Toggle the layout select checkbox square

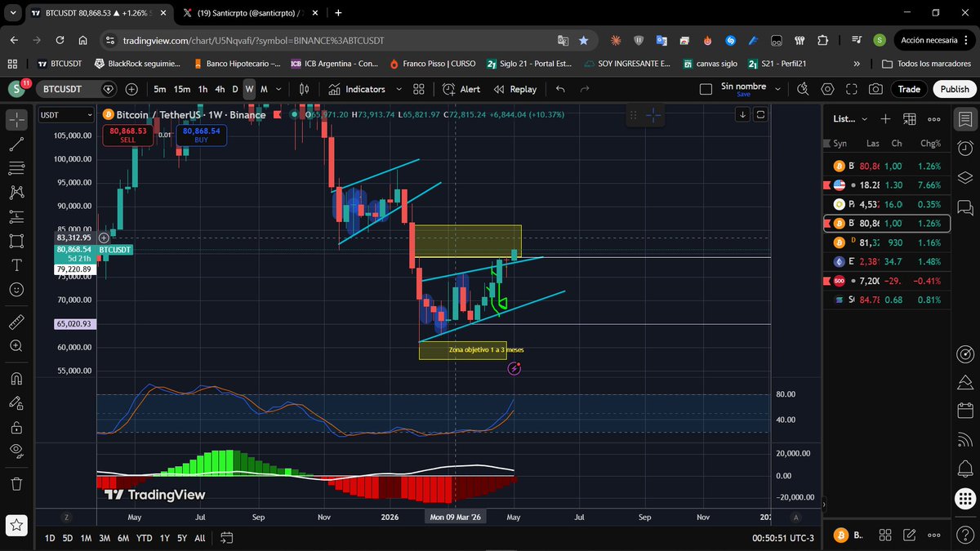click(706, 89)
